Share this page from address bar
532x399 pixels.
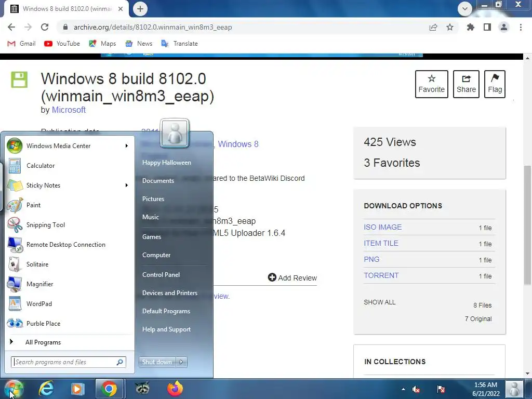click(433, 27)
